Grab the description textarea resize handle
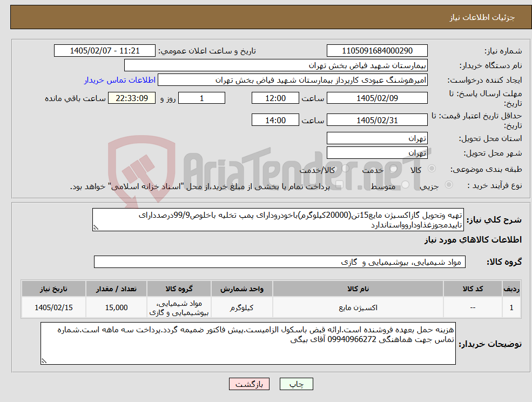 pos(96,228)
